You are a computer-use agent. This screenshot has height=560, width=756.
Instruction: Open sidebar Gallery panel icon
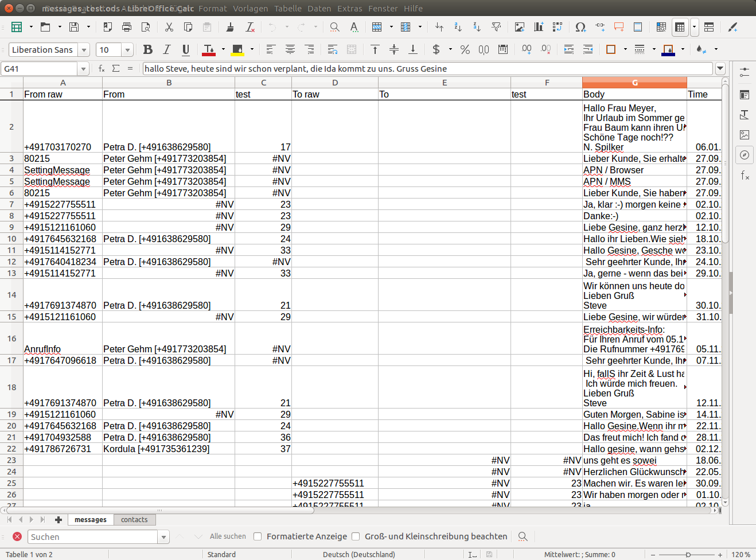(745, 135)
